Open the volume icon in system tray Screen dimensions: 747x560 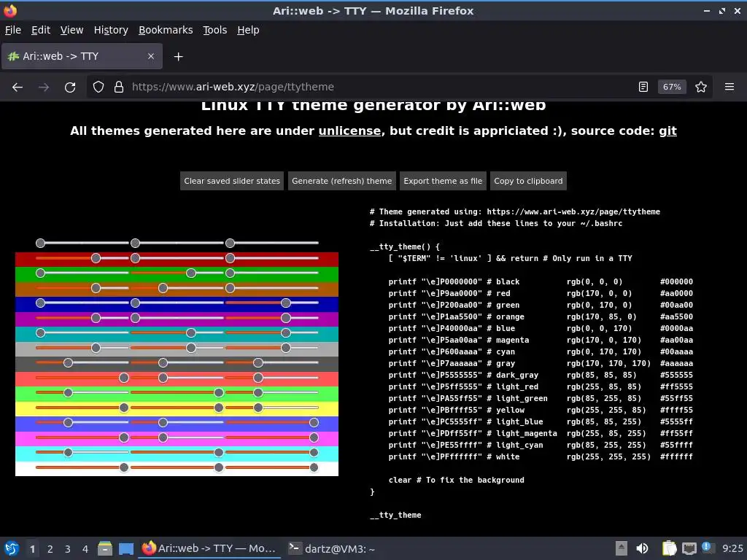(x=642, y=548)
